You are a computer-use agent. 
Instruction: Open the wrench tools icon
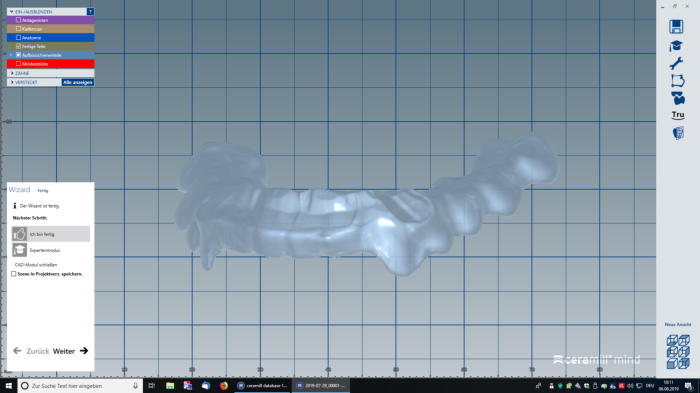tap(676, 63)
